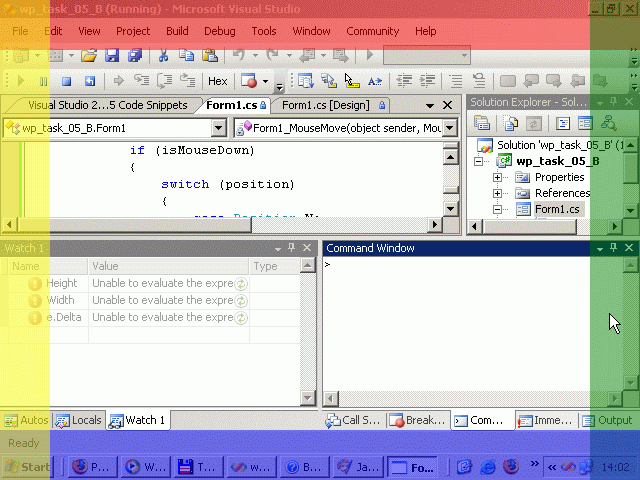The image size is (640, 480).
Task: Switch to the Locals tab
Action: (x=79, y=420)
